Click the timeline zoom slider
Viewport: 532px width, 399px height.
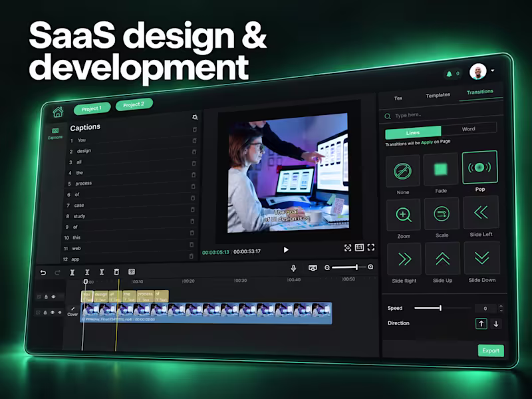click(348, 267)
